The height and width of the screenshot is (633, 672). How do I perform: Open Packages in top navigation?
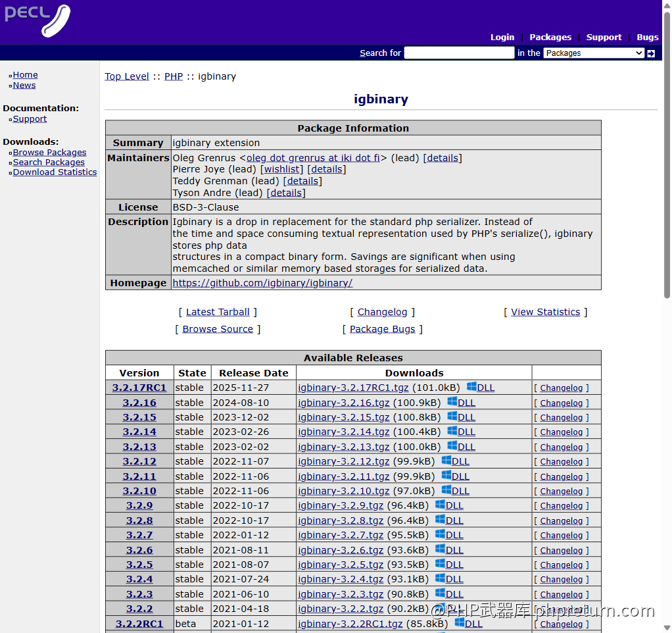coord(550,38)
